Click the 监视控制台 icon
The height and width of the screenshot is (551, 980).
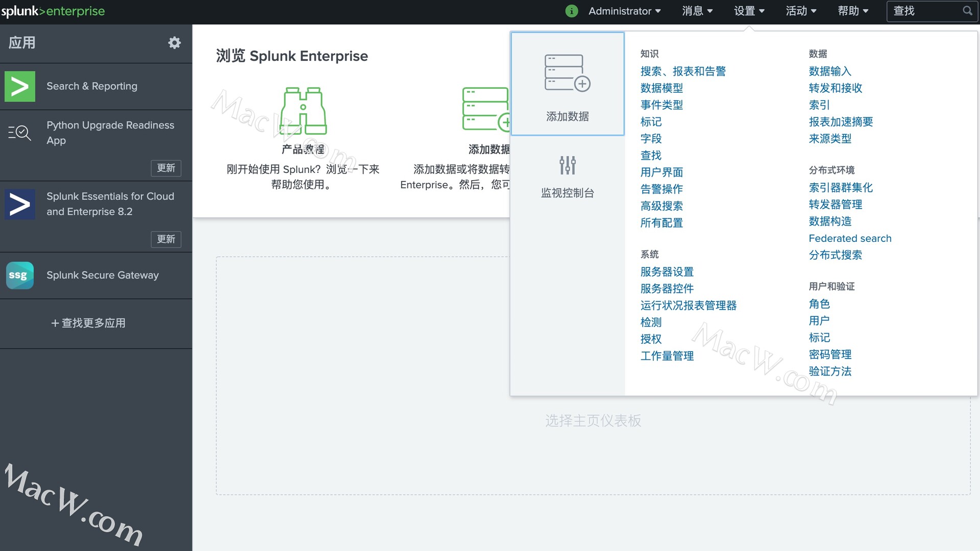pyautogui.click(x=568, y=166)
